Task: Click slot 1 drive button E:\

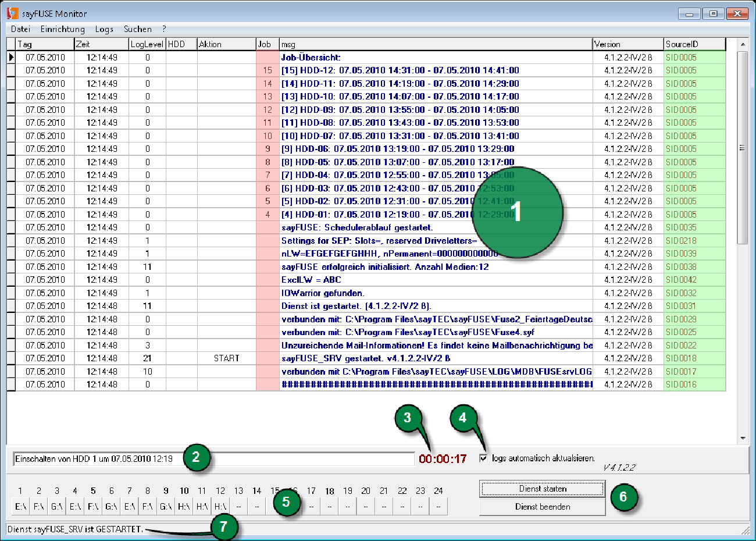Action: pyautogui.click(x=20, y=506)
